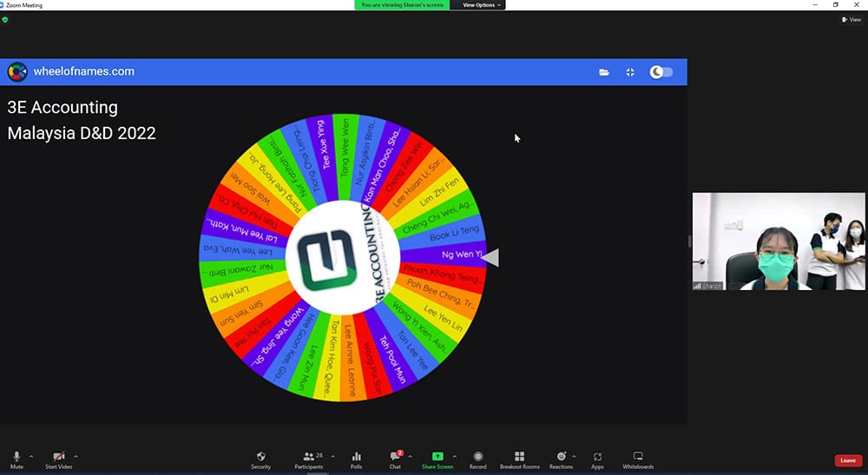Click the red Phuah Khong Teing slice

pyautogui.click(x=443, y=274)
